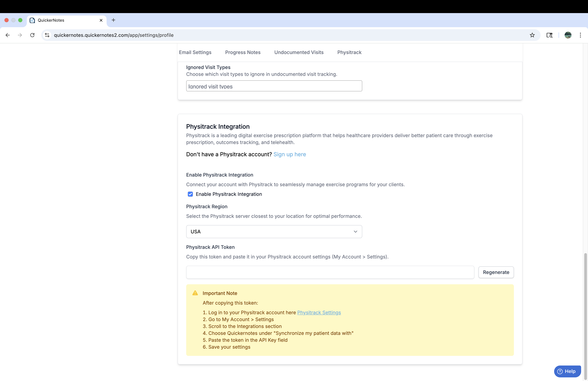Uncheck the Enable Physitrack Integration checkbox
588x381 pixels.
pos(190,194)
